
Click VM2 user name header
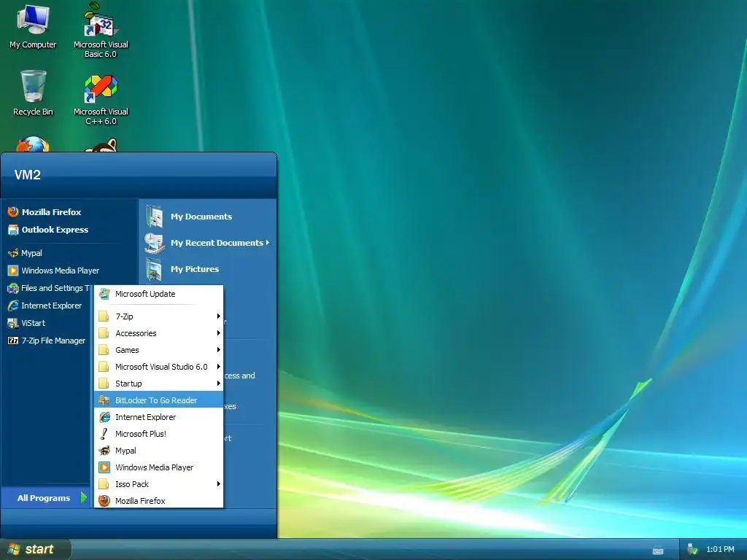[28, 175]
